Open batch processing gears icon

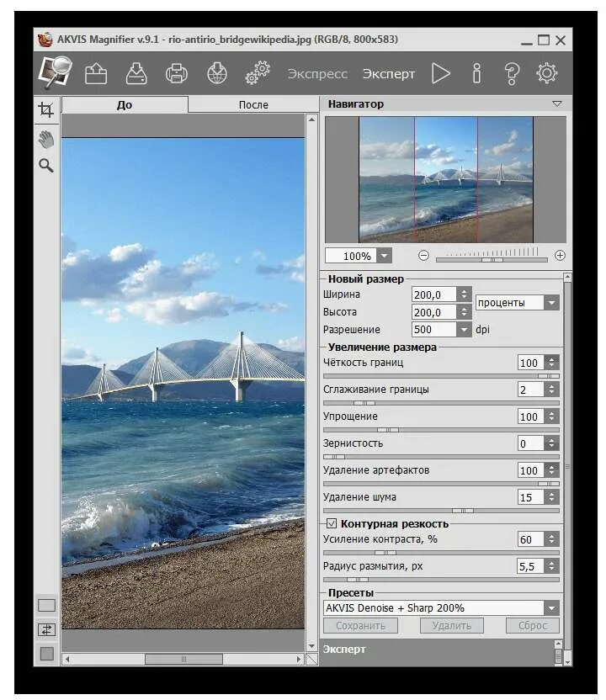(x=258, y=72)
